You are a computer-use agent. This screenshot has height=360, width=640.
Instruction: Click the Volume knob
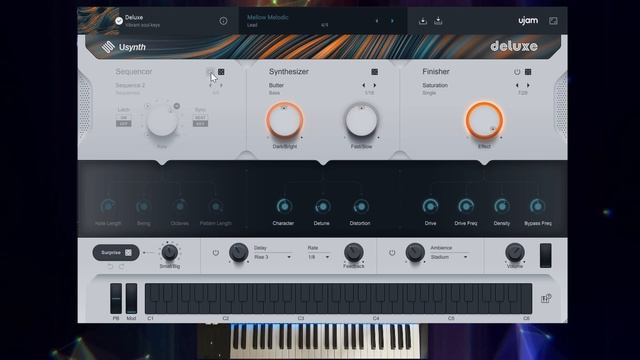point(515,252)
